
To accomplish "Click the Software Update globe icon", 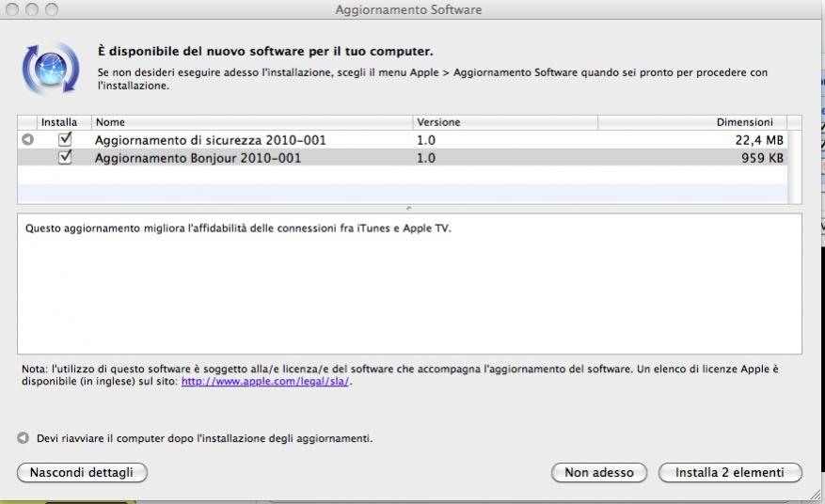I will point(51,68).
